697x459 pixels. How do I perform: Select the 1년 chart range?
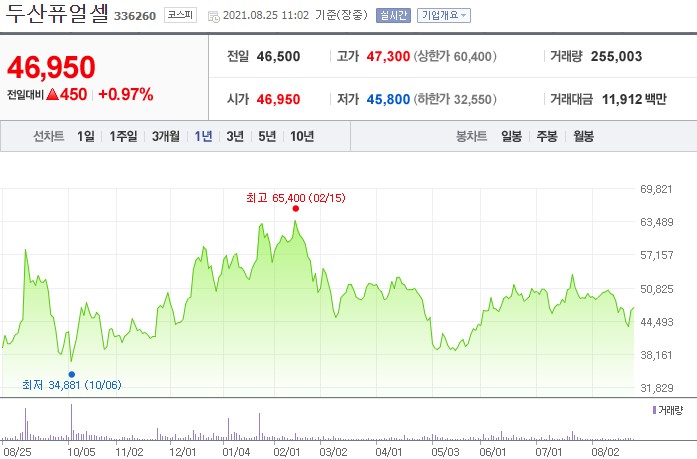tap(203, 136)
